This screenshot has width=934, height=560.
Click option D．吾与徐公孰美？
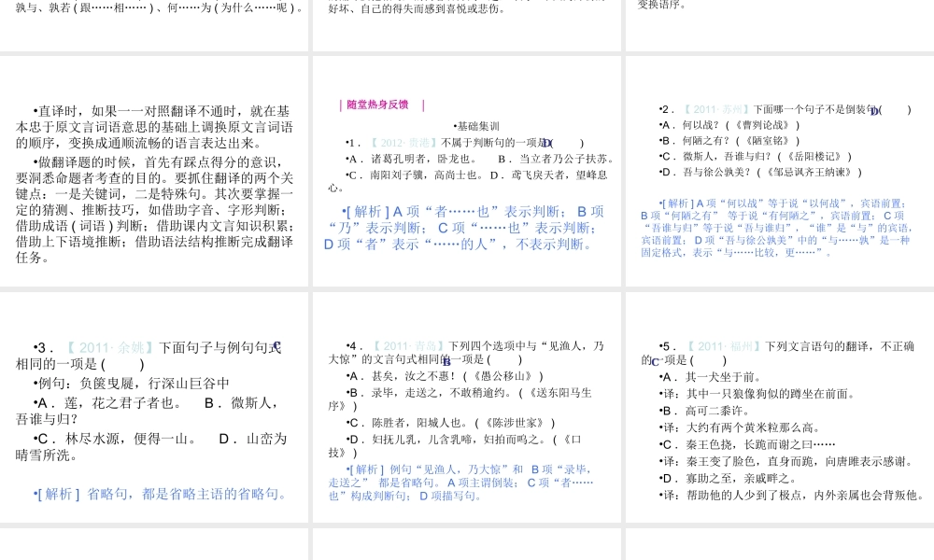point(760,172)
